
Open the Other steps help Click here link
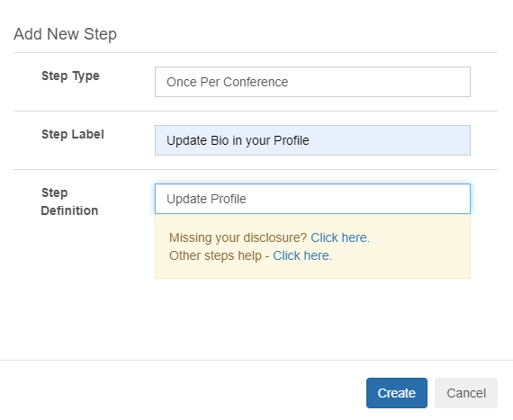click(x=302, y=255)
